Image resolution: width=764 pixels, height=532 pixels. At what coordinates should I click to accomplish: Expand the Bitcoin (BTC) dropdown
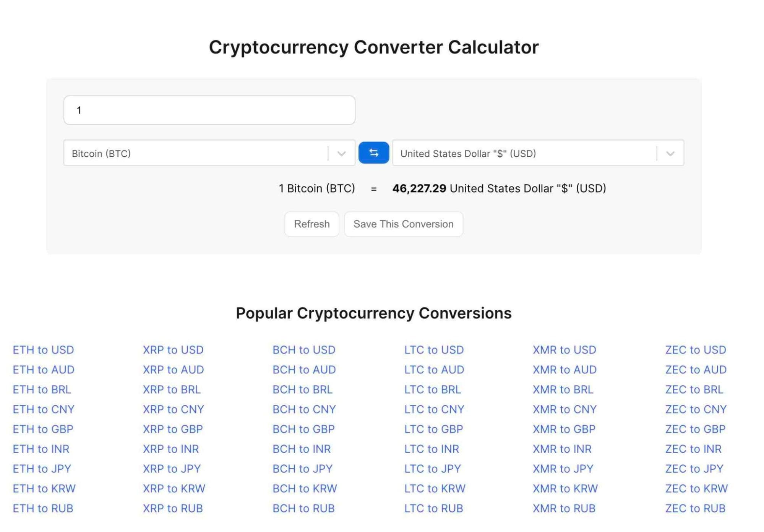tap(342, 153)
